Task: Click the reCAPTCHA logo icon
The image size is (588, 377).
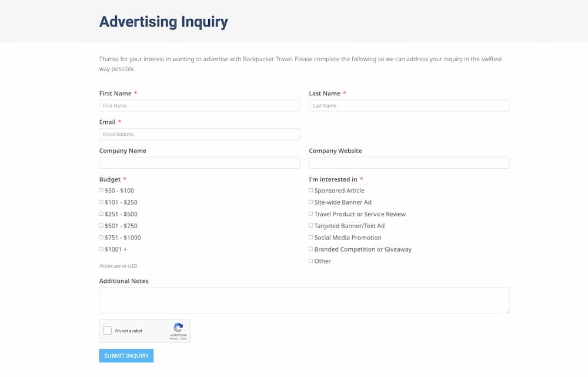Action: 178,328
